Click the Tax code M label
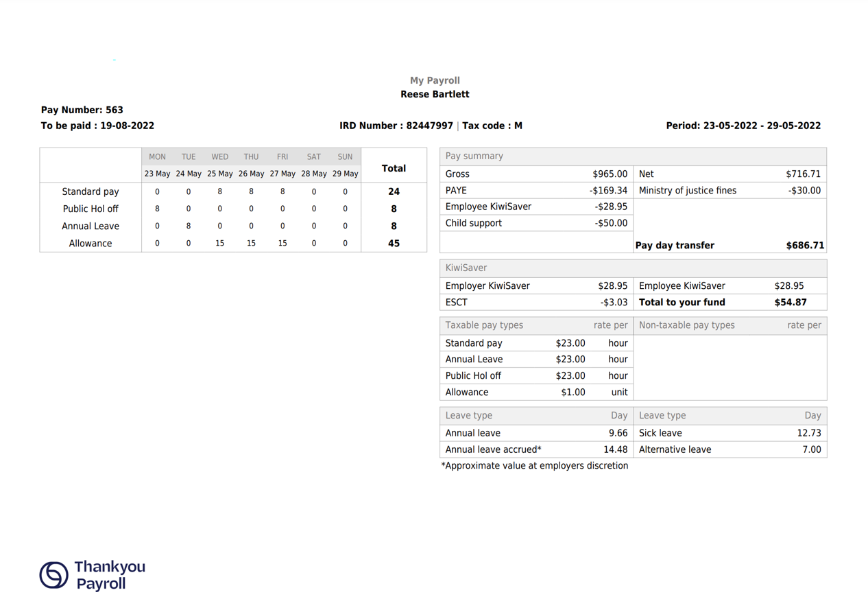Viewport: 868px width, 610px height. click(493, 126)
